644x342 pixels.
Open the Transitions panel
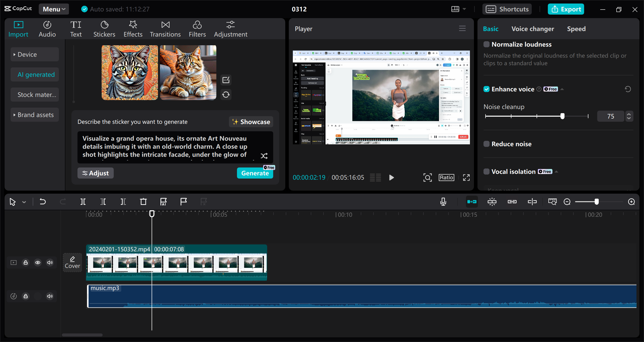165,28
